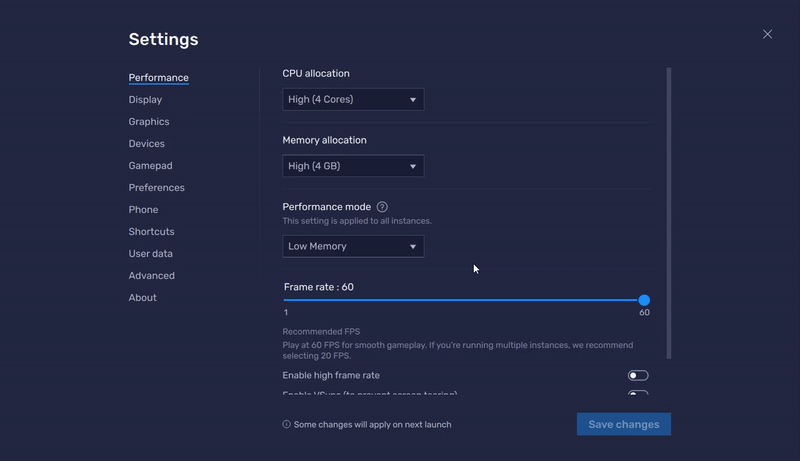Open Advanced settings
Image resolution: width=800 pixels, height=461 pixels.
click(x=151, y=276)
